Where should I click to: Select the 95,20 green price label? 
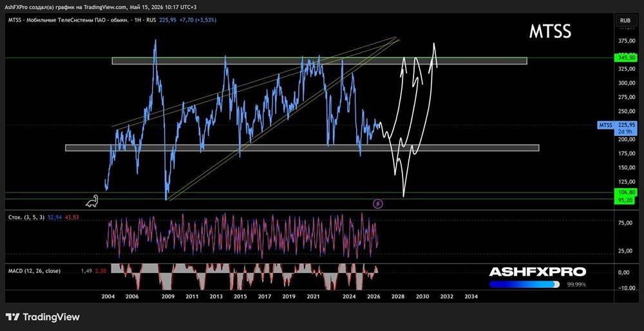(x=625, y=199)
